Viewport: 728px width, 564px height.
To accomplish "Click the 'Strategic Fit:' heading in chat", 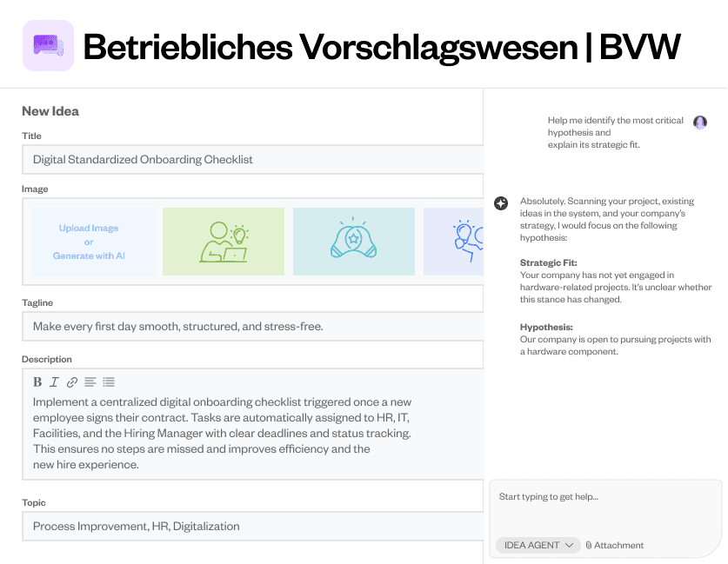I will (x=548, y=263).
